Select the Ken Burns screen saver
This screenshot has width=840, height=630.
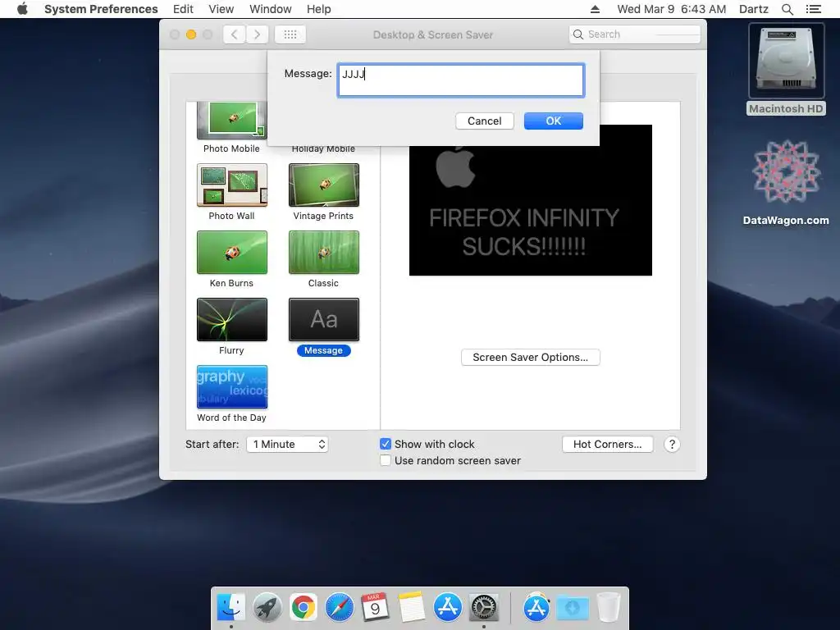(x=231, y=253)
